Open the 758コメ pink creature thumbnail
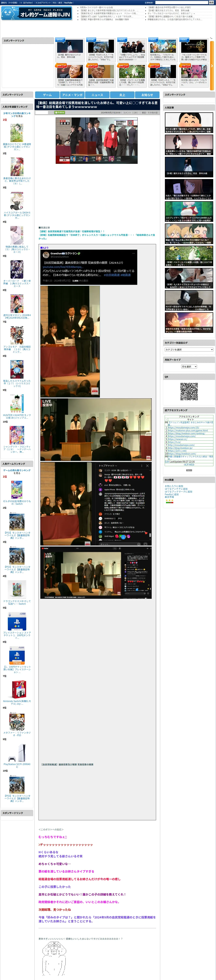216x980 pixels. tap(194, 72)
